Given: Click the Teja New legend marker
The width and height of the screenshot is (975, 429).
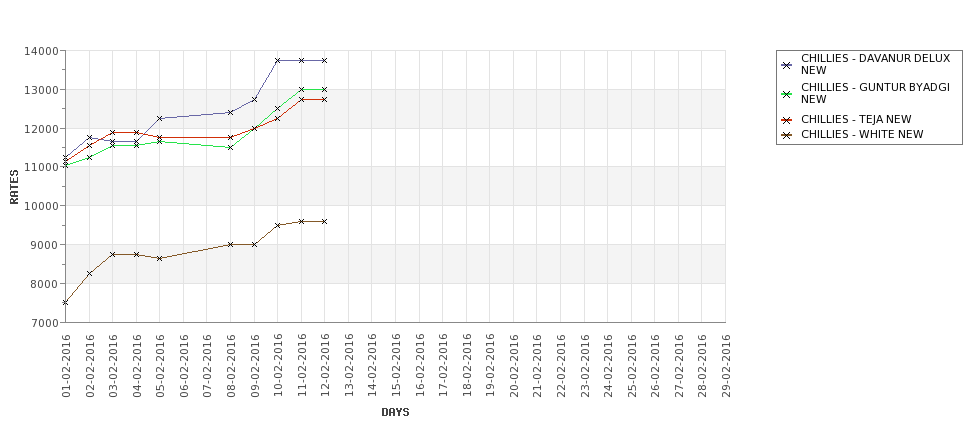Looking at the screenshot, I should [787, 120].
